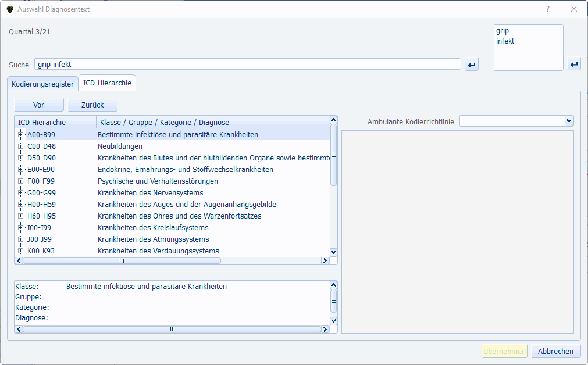Click the details panel scroll-up arrow
The width and height of the screenshot is (588, 365).
tap(333, 285)
